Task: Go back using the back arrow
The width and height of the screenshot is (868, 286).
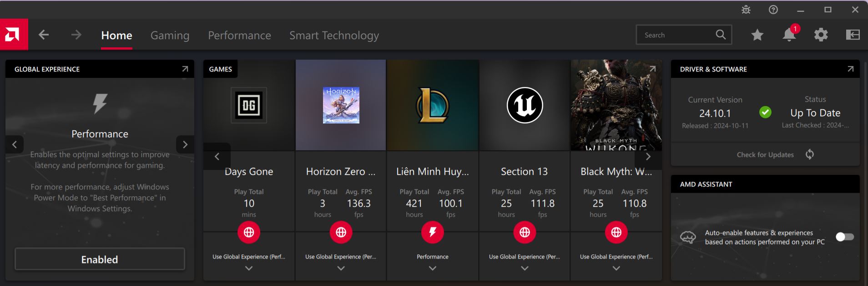Action: tap(44, 35)
